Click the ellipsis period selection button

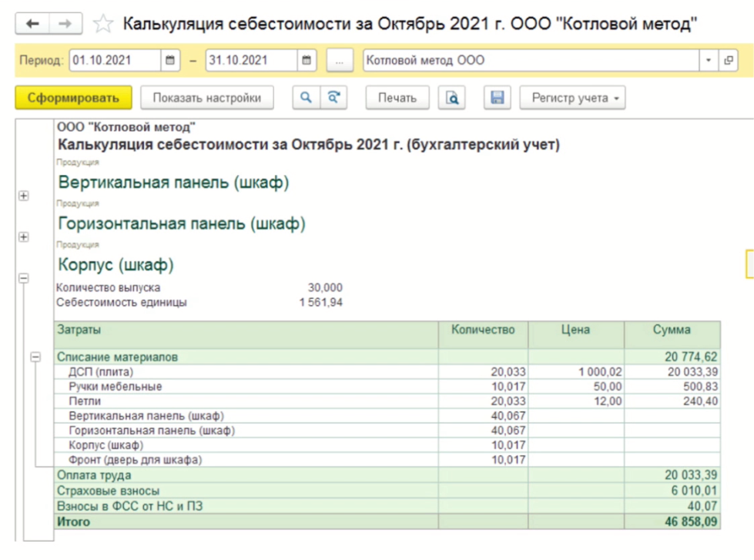tap(339, 60)
